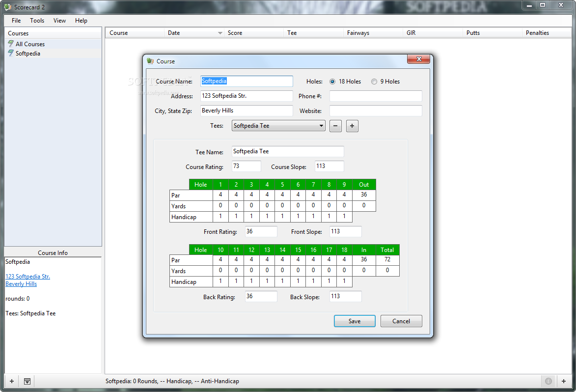The image size is (576, 392).
Task: Open the Tees dropdown
Action: 278,126
